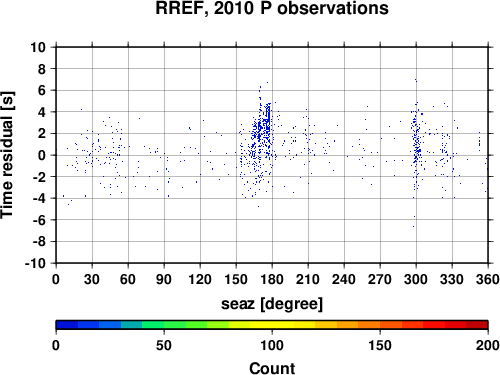Click the 240 tick label on x-axis
Screen dimensions: 500x375
[x=344, y=279]
